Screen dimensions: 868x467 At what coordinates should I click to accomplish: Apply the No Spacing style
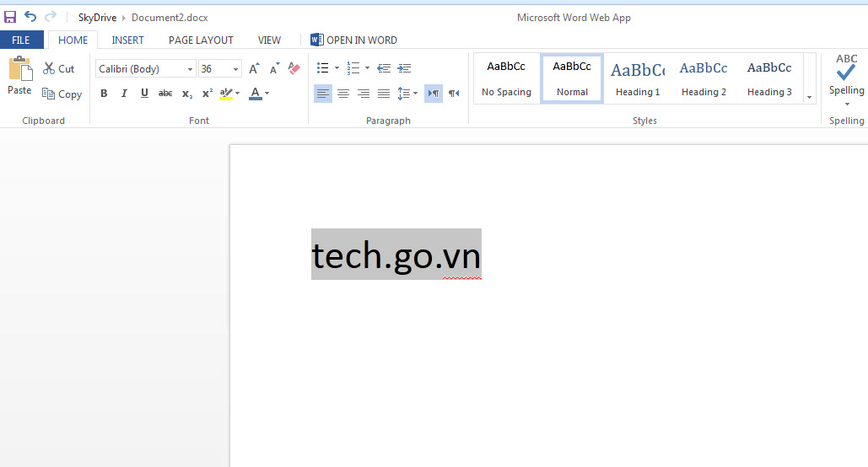[506, 78]
